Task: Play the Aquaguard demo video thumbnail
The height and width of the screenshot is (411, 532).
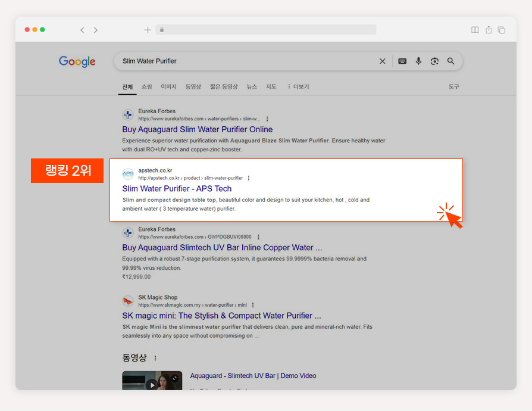Action: 152,381
